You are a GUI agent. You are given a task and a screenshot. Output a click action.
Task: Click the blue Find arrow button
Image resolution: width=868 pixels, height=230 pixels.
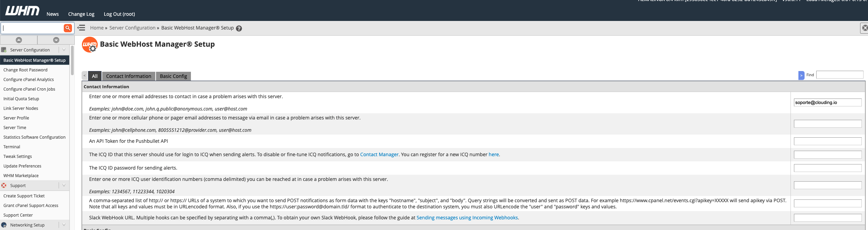(801, 75)
